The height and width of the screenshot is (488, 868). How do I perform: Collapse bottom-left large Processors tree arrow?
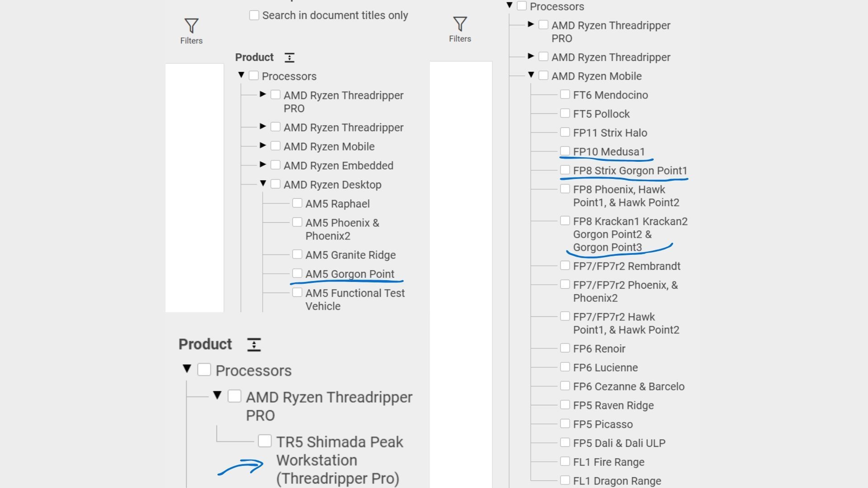pos(187,369)
